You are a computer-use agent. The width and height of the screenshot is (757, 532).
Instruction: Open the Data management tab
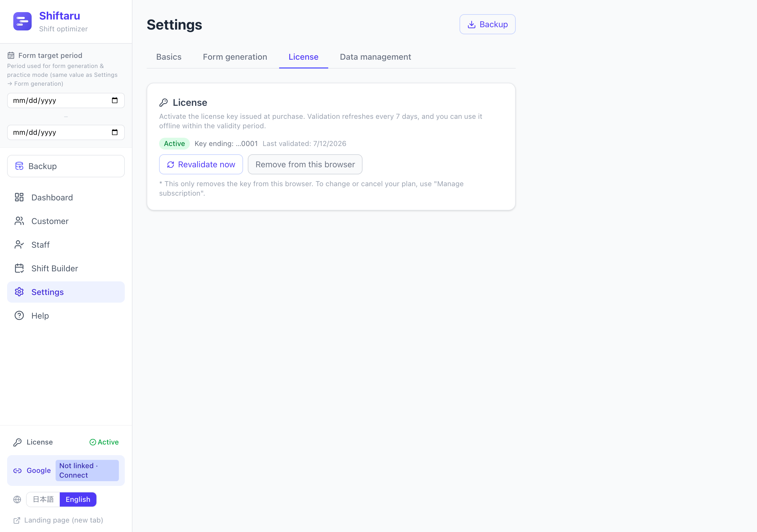[x=375, y=57]
